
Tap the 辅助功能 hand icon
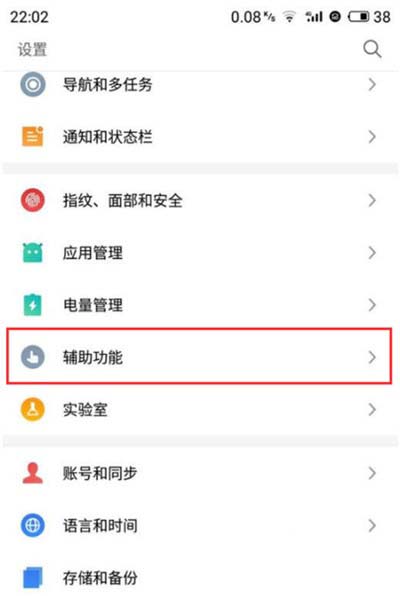pos(33,357)
